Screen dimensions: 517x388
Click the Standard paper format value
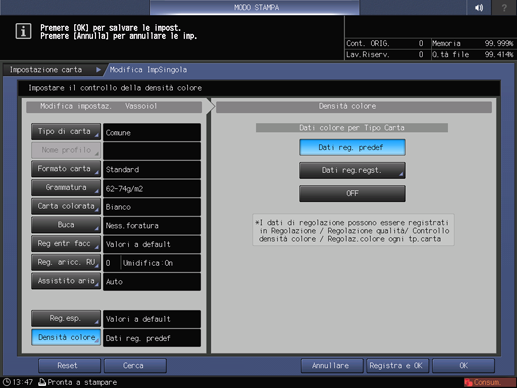pos(152,170)
